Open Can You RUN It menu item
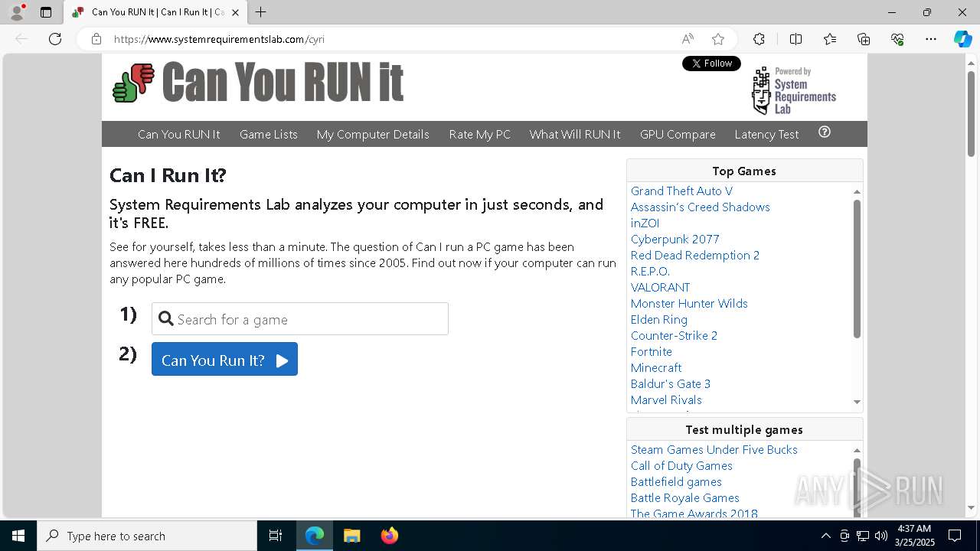980x551 pixels. pos(178,134)
